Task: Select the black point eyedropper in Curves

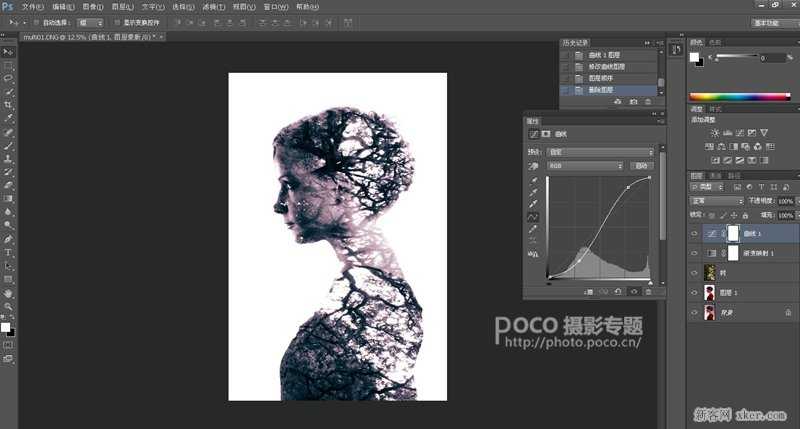Action: [x=533, y=179]
